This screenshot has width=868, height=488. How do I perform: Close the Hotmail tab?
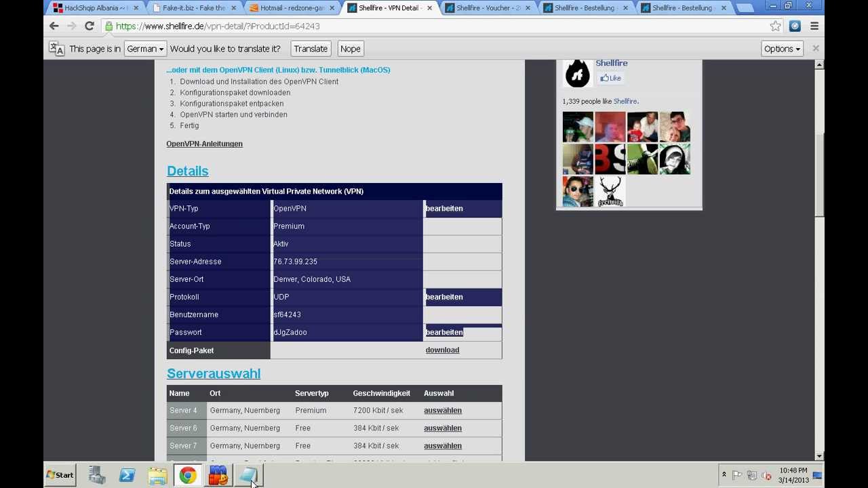pos(332,8)
